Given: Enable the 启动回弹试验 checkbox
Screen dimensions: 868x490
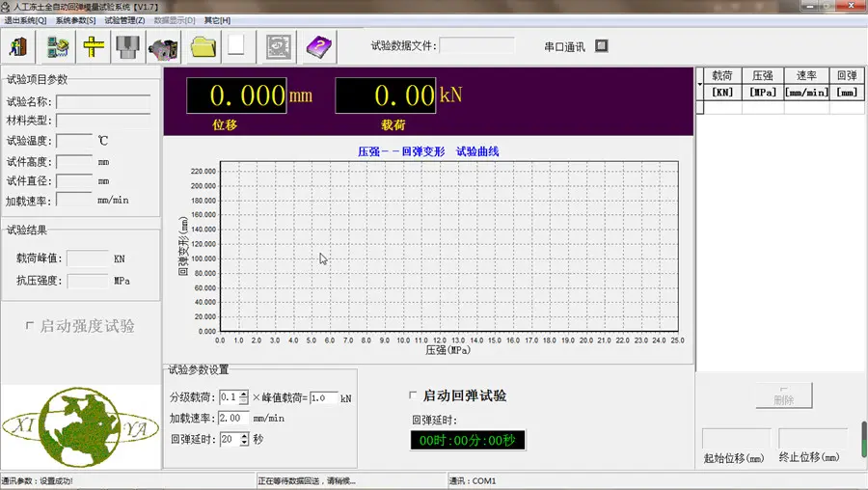Looking at the screenshot, I should 413,395.
